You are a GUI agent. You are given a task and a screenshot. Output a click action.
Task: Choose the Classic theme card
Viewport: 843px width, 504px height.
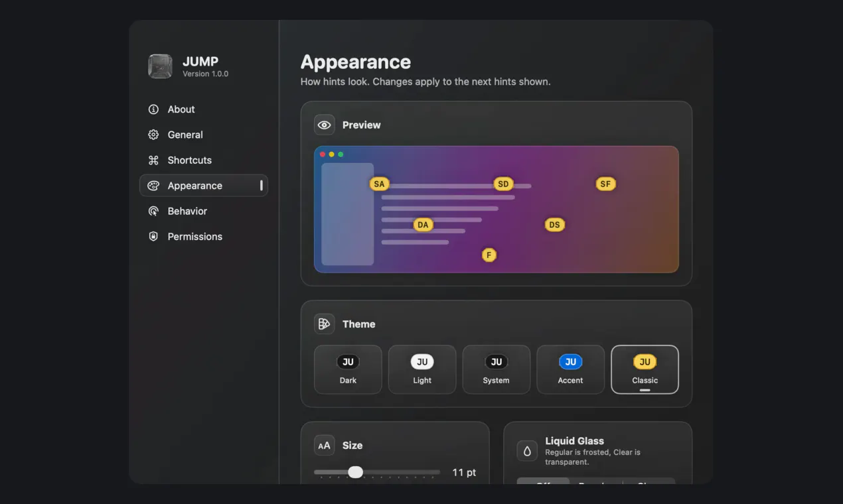coord(645,369)
